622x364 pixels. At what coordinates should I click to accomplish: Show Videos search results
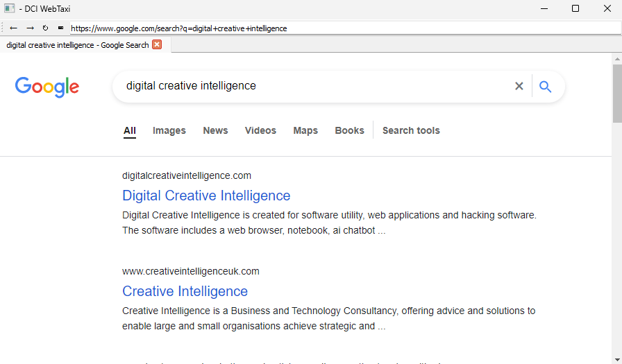(260, 130)
